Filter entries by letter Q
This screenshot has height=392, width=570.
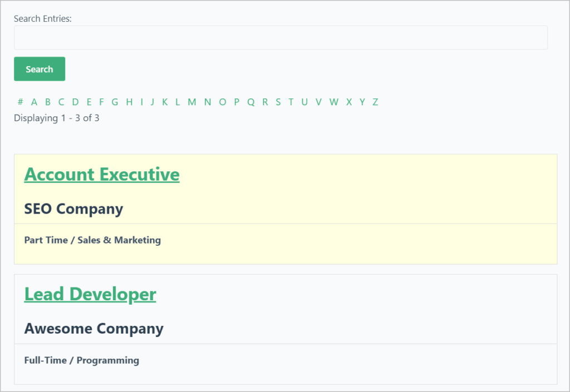pos(251,102)
